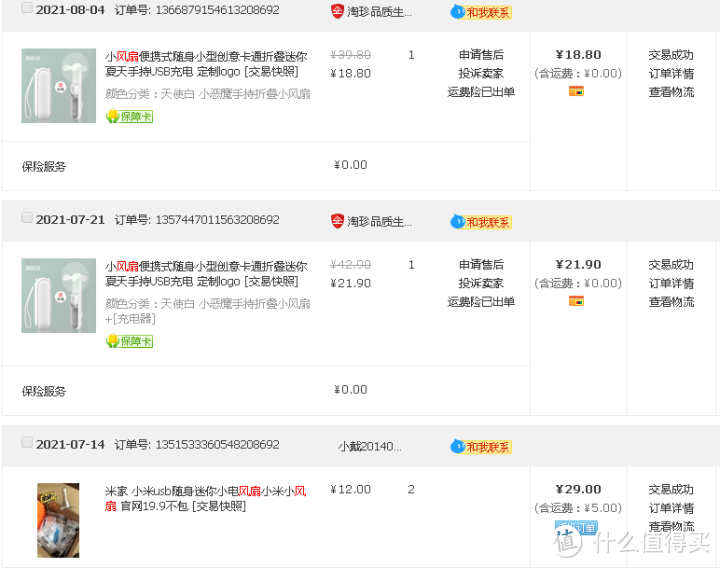Open the 小风扇 product title in 2021-08-04 order
The width and height of the screenshot is (720, 568).
pos(206,64)
